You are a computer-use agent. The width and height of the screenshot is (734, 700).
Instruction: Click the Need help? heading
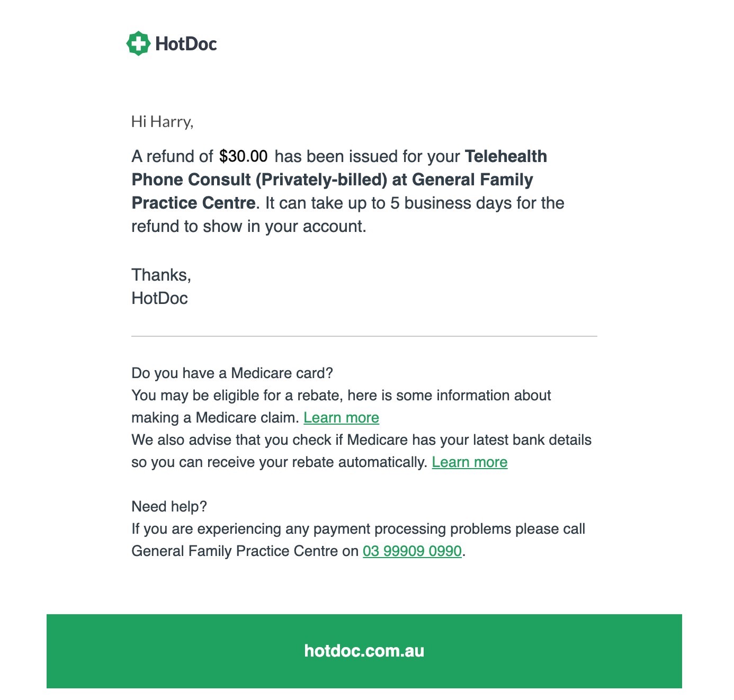[x=169, y=507]
